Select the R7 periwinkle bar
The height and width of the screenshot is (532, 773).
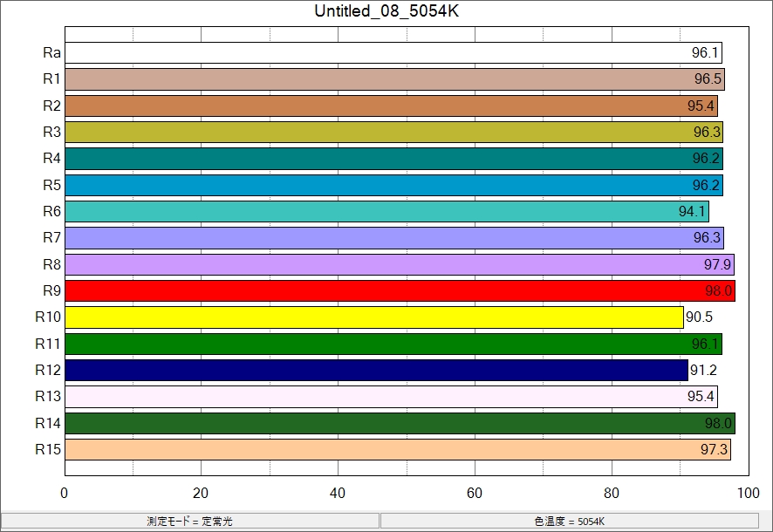(394, 238)
